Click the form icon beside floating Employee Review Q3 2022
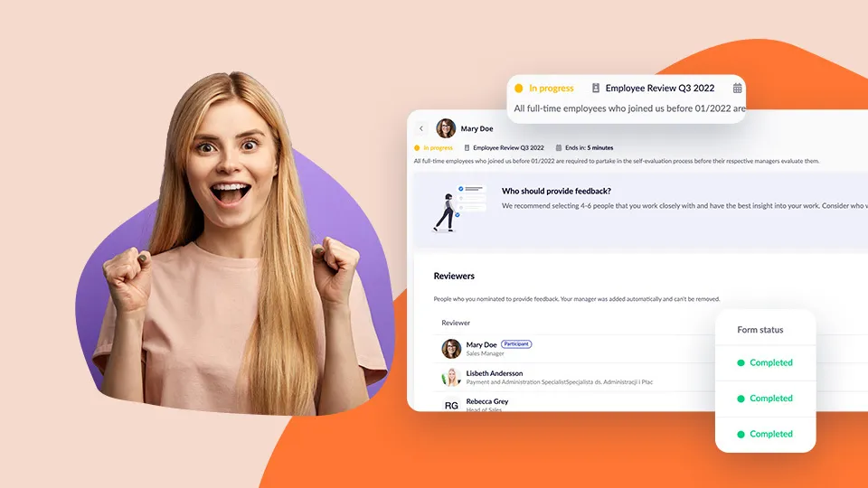The image size is (868, 488). 595,89
